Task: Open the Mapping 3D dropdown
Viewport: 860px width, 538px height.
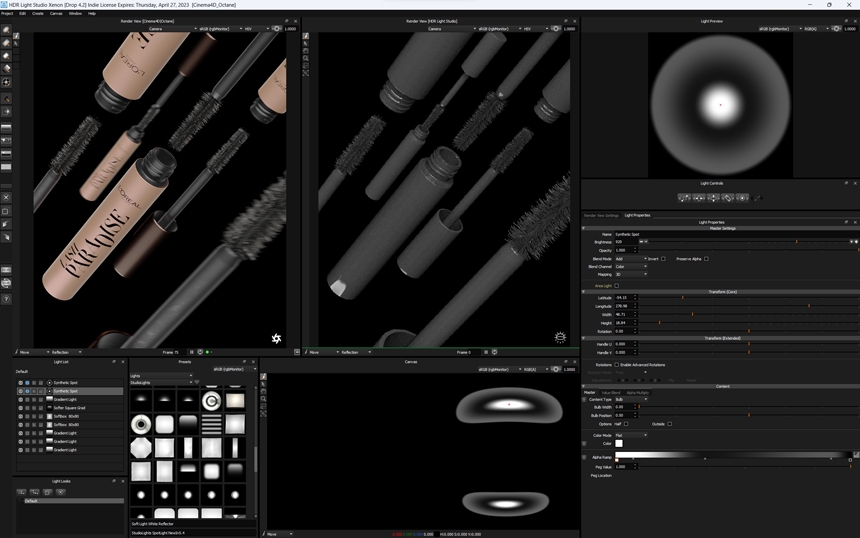Action: [x=631, y=274]
